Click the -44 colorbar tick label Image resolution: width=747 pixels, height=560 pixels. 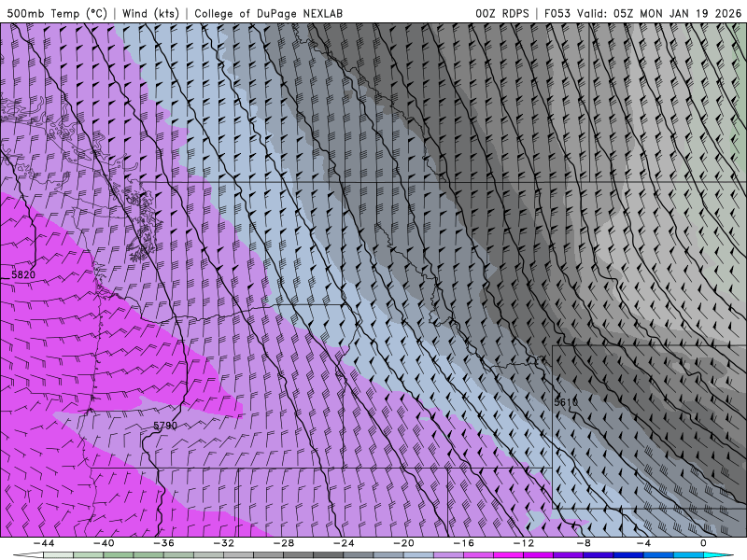click(x=44, y=543)
